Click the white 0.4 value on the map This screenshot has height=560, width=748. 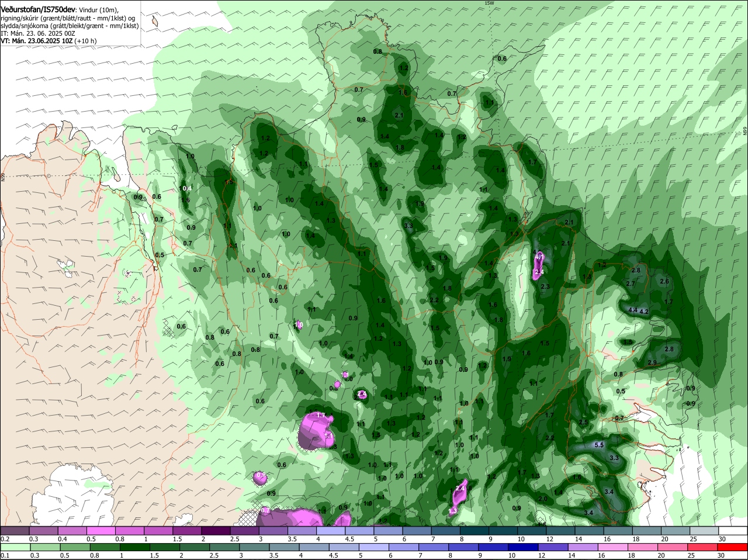tap(187, 188)
